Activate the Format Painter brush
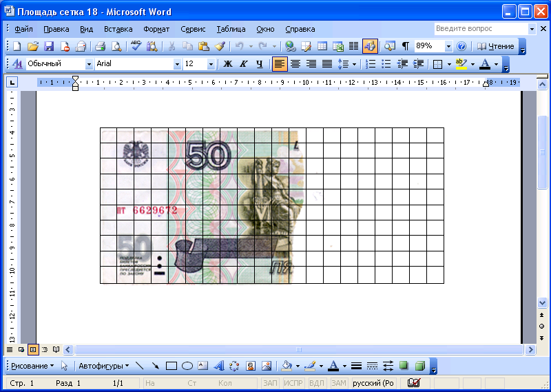This screenshot has height=392, width=551. click(x=220, y=46)
